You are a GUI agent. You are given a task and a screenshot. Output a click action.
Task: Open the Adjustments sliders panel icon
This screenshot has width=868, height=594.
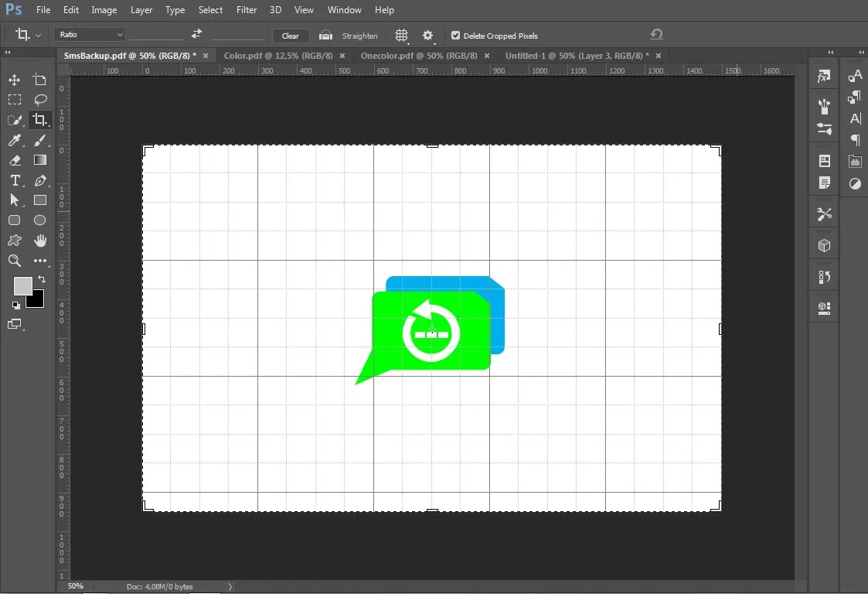(824, 129)
